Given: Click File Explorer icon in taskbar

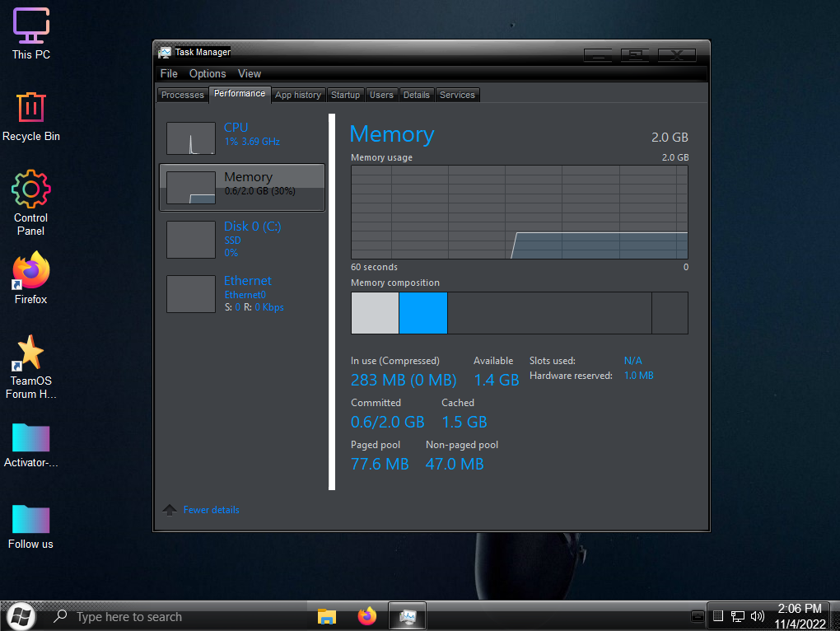Looking at the screenshot, I should pos(327,616).
